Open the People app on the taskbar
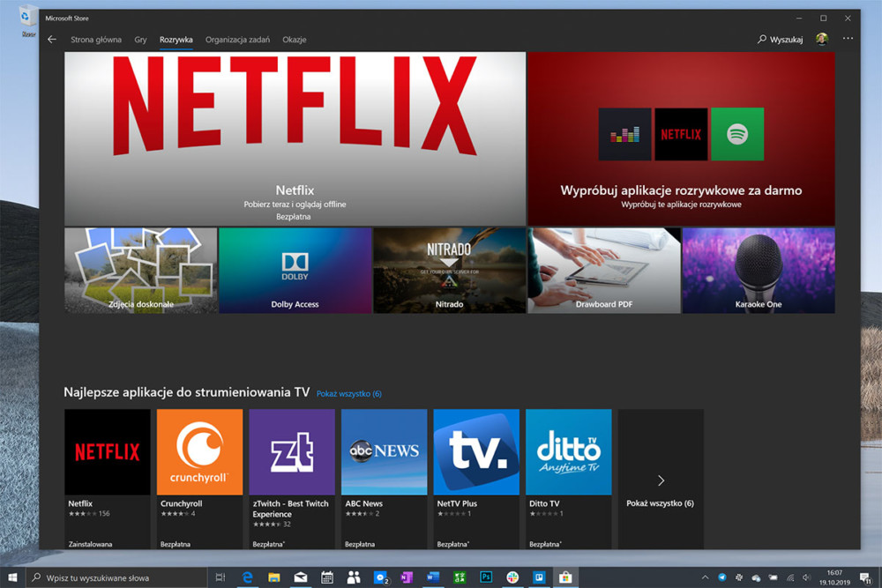882x588 pixels. (x=354, y=577)
